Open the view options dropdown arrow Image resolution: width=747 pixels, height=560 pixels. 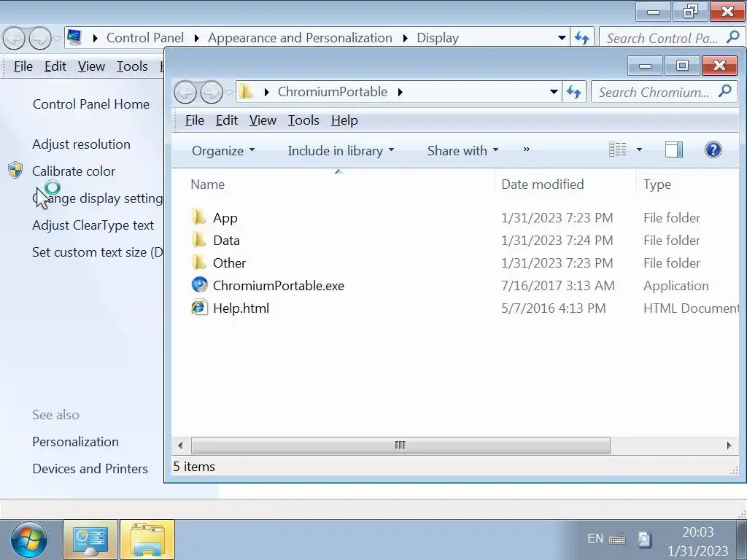[x=639, y=149]
